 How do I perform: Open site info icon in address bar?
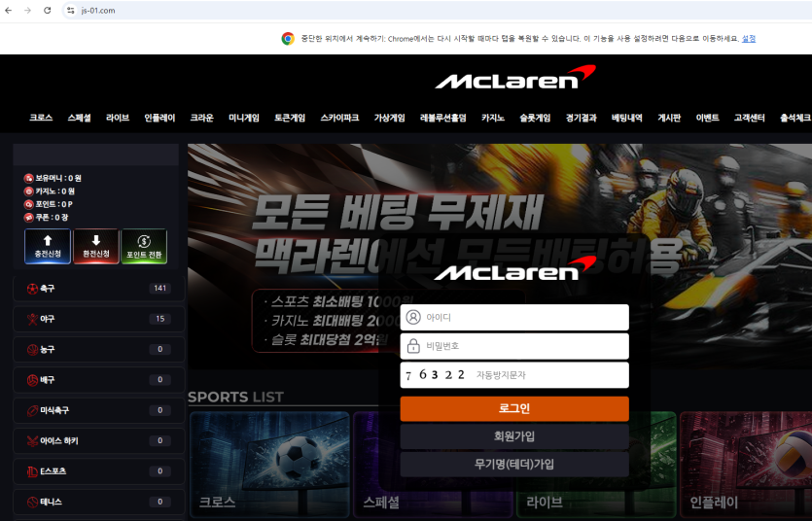click(70, 11)
